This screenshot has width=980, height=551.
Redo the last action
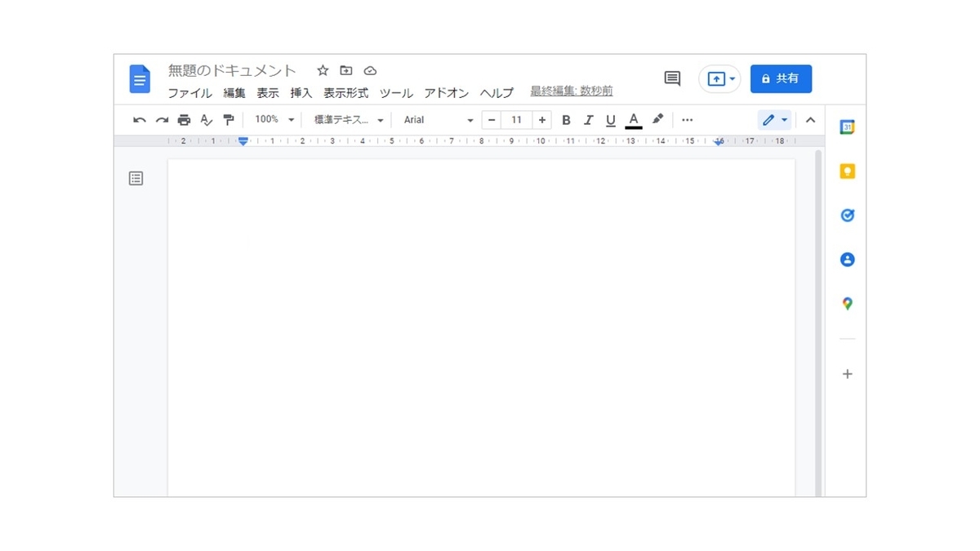coord(162,120)
